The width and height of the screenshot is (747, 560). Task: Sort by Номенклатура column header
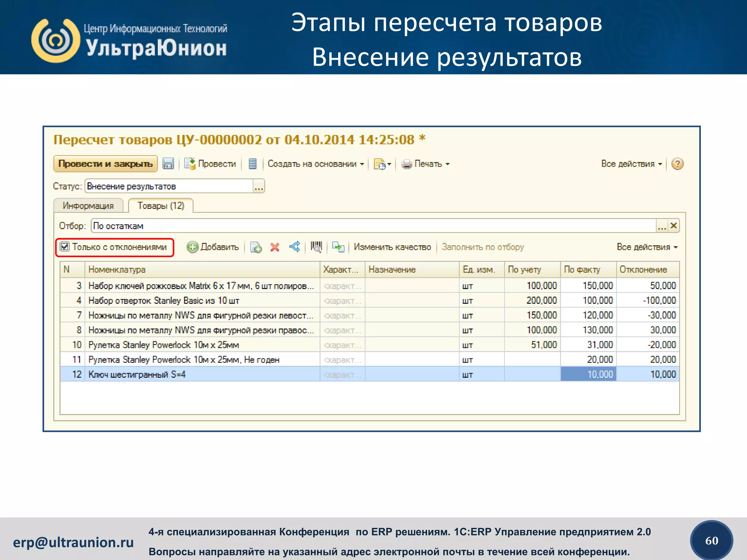coord(202,269)
